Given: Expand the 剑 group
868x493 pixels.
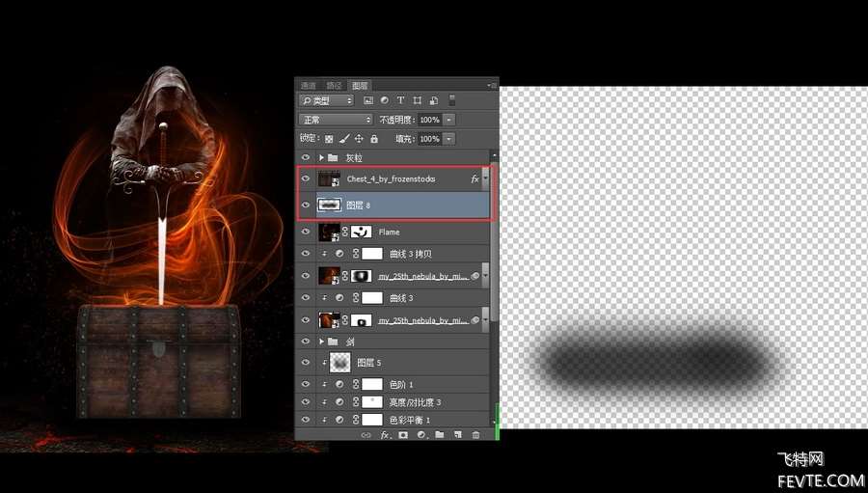Looking at the screenshot, I should click(321, 342).
